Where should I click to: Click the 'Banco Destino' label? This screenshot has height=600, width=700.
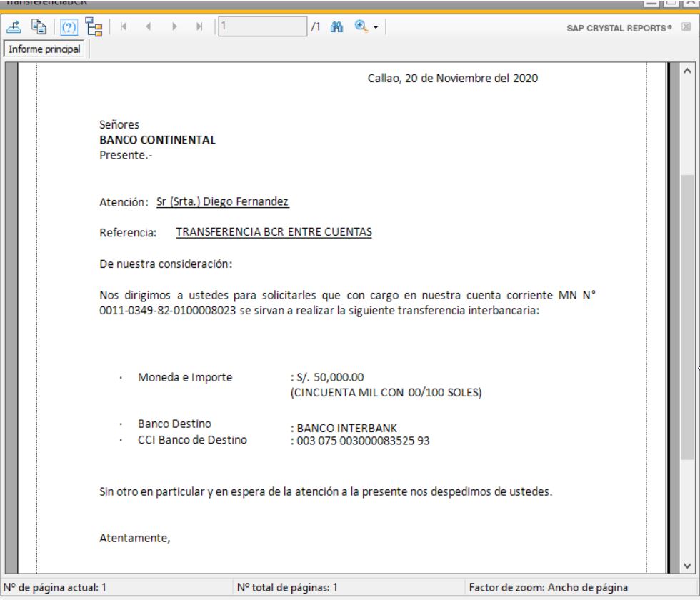click(x=174, y=424)
